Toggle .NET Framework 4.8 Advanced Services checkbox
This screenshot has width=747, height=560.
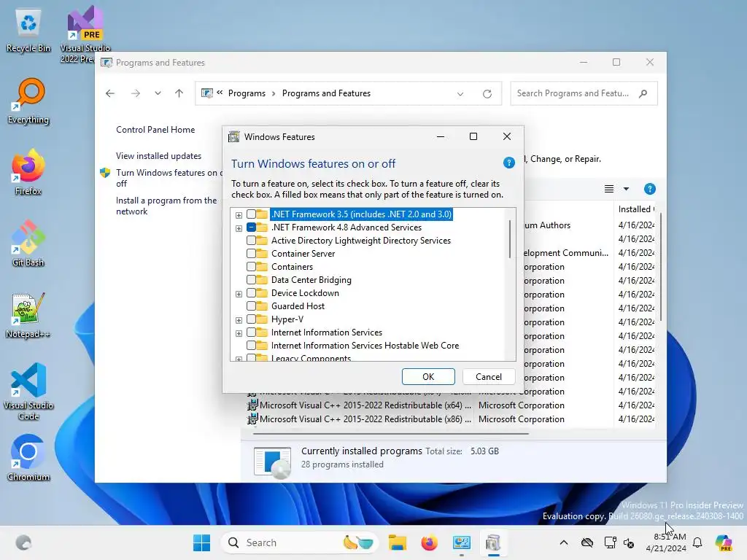point(251,227)
